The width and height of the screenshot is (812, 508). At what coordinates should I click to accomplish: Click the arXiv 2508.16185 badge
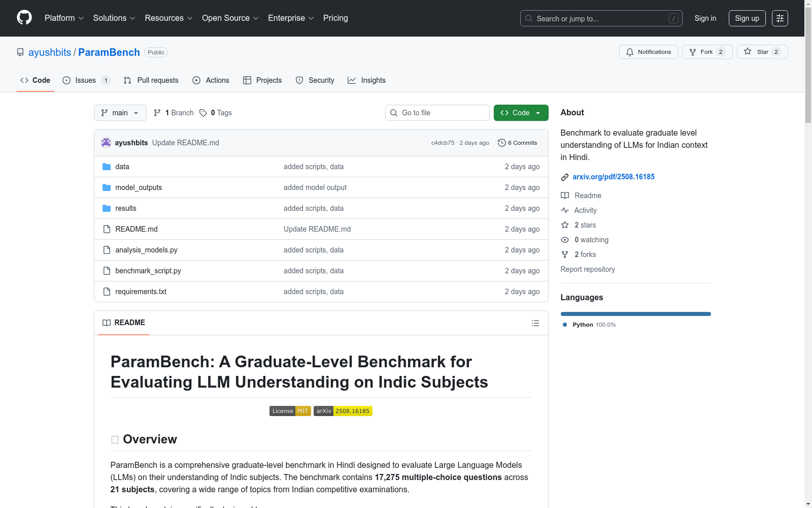(x=343, y=411)
